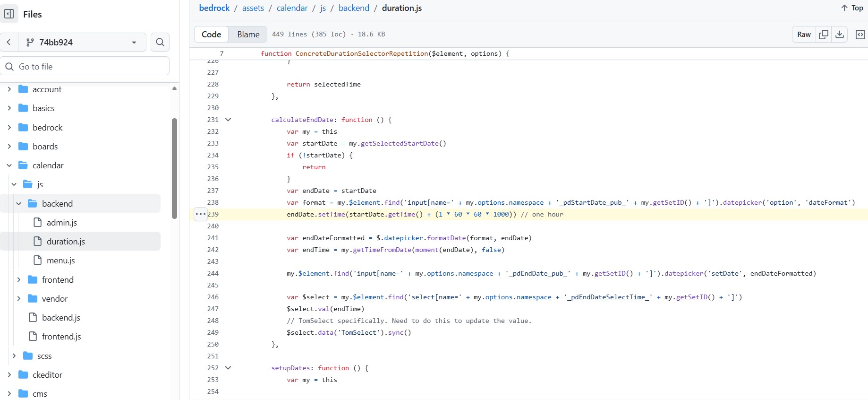Copy raw file contents icon
Viewport: 868px width, 400px height.
point(824,34)
